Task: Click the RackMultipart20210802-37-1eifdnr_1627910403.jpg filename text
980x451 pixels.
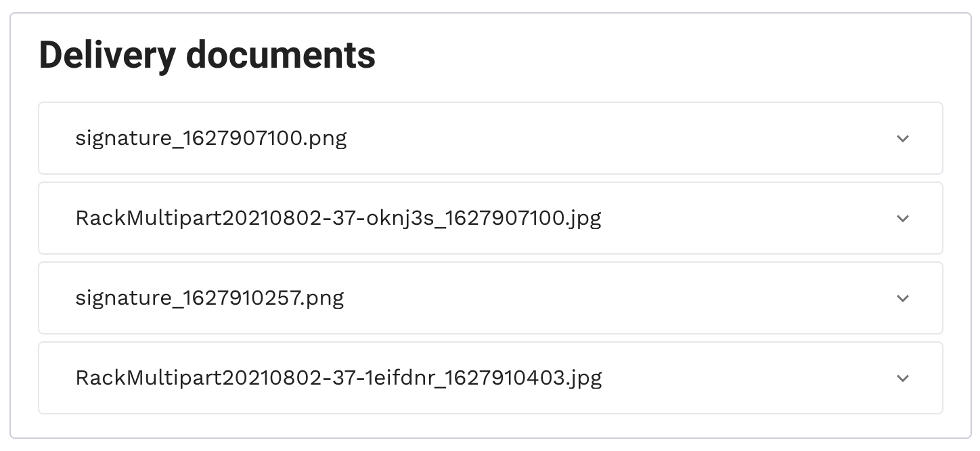Action: pos(338,379)
